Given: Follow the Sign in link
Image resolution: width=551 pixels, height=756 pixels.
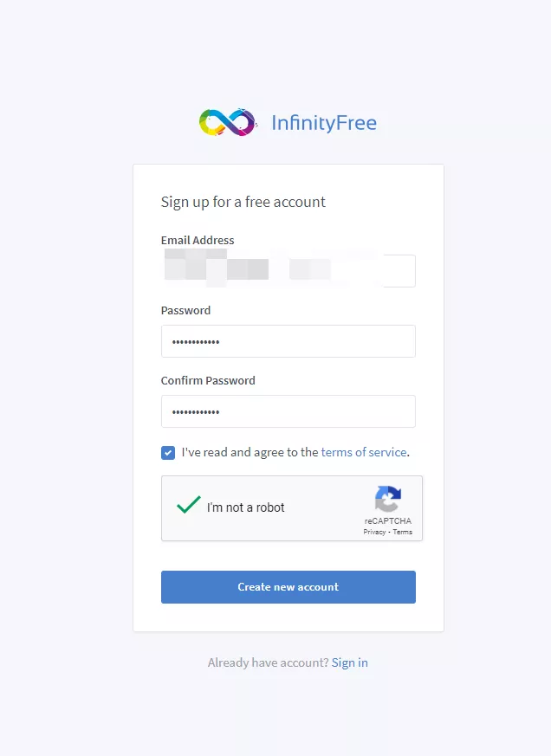Looking at the screenshot, I should [350, 662].
